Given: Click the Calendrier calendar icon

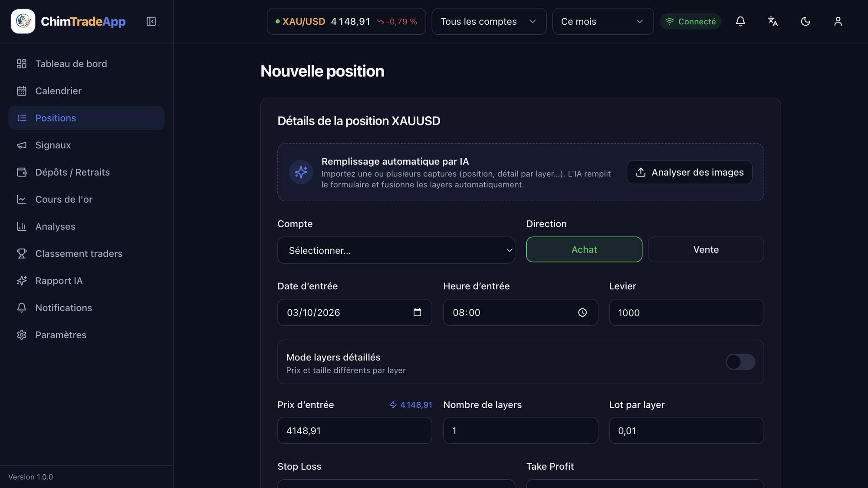Looking at the screenshot, I should click(22, 91).
